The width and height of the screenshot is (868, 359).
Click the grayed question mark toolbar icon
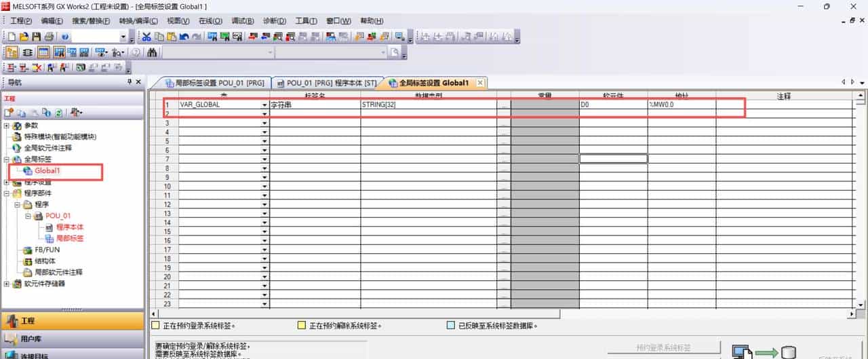point(135,52)
